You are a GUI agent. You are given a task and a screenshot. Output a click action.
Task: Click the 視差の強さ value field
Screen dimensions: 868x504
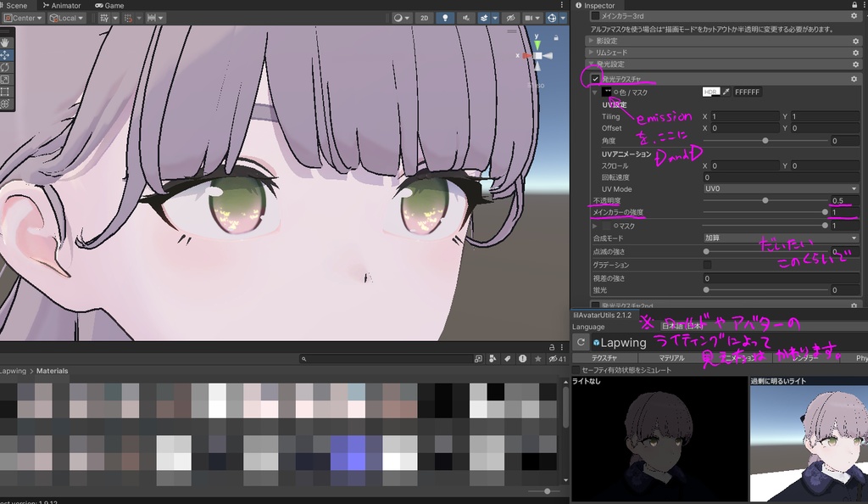pyautogui.click(x=781, y=278)
